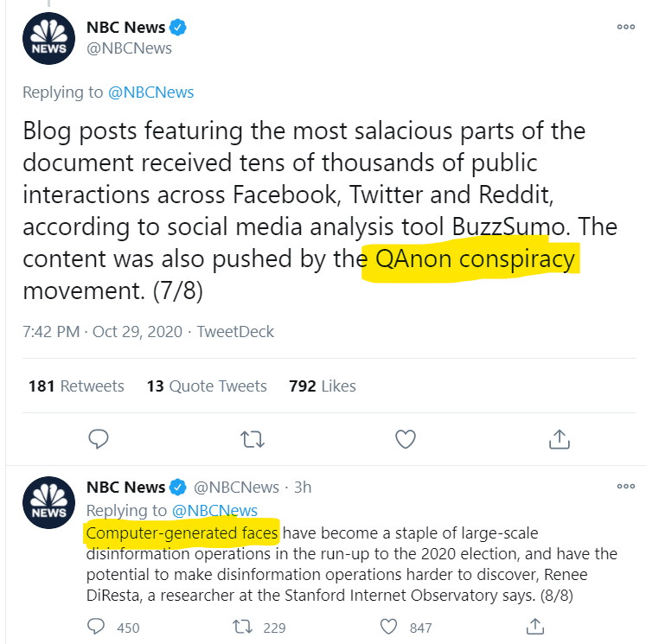646x644 pixels.
Task: Click the @NBCNews mention in top reply line
Action: pyautogui.click(x=150, y=92)
